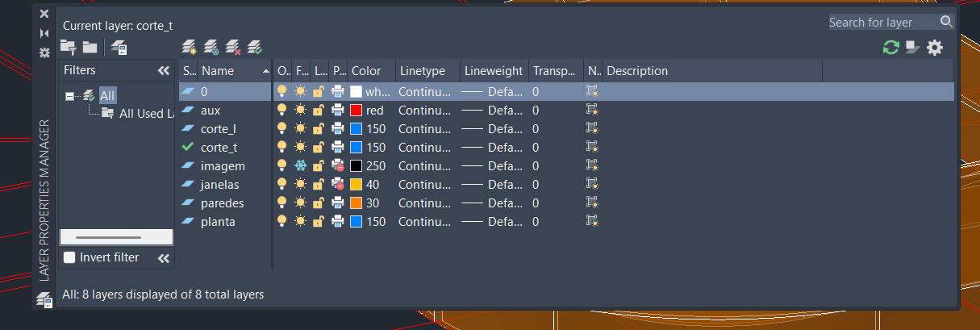Open the red color swatch for aux

(x=356, y=111)
